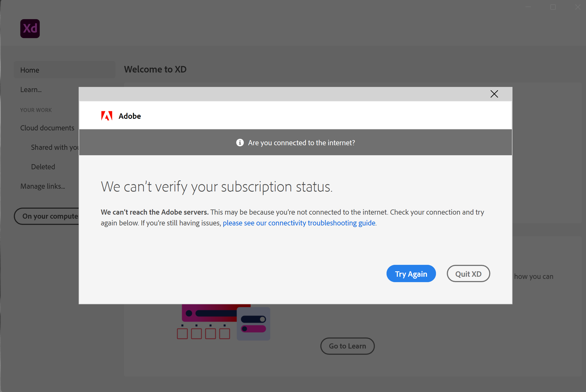Screen dimensions: 586x392
Task: Click Try Again to reconnect
Action: [x=411, y=273]
